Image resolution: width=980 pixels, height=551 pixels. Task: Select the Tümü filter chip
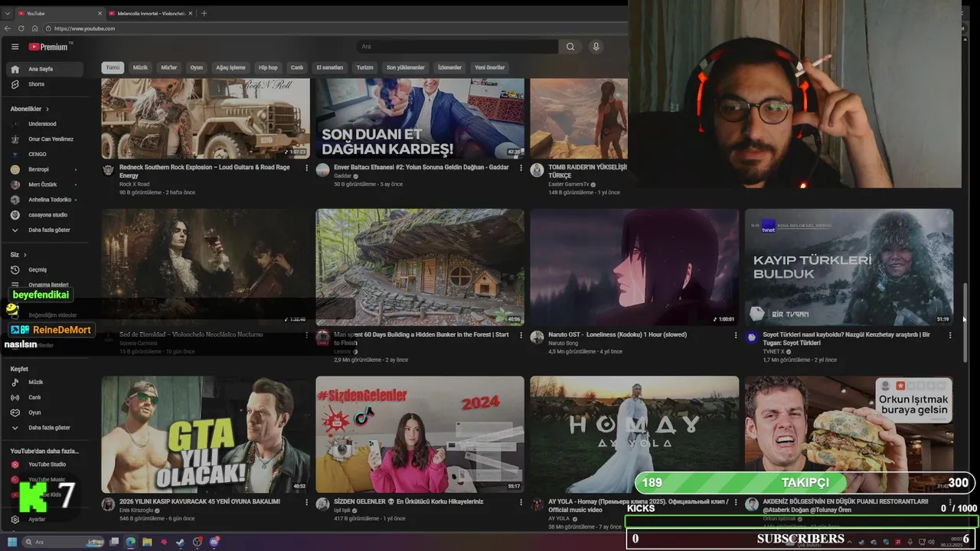[x=113, y=67]
